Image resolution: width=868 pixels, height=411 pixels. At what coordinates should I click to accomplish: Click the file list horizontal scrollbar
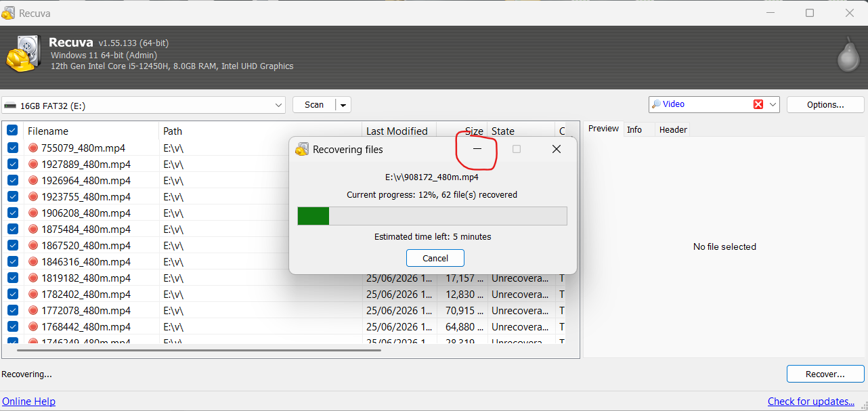pyautogui.click(x=199, y=350)
